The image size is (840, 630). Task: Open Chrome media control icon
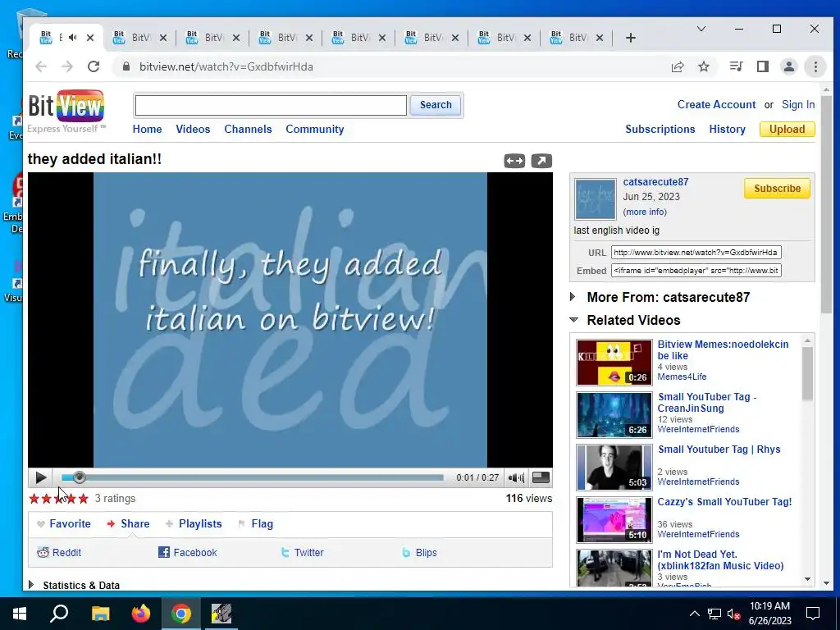coord(736,66)
